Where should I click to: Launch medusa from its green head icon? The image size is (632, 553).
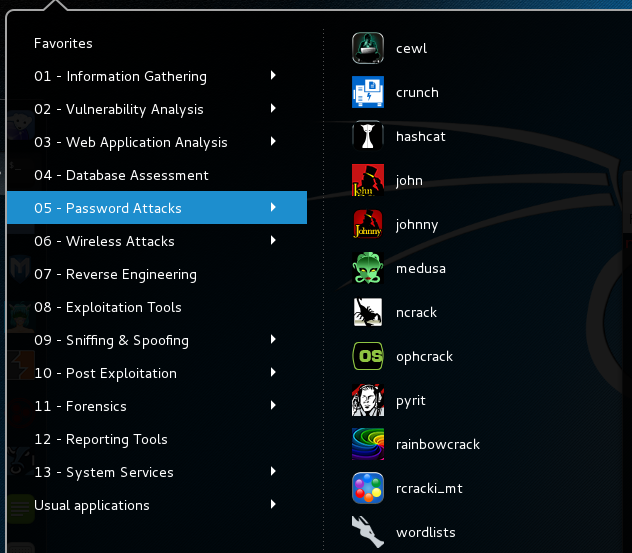(368, 268)
